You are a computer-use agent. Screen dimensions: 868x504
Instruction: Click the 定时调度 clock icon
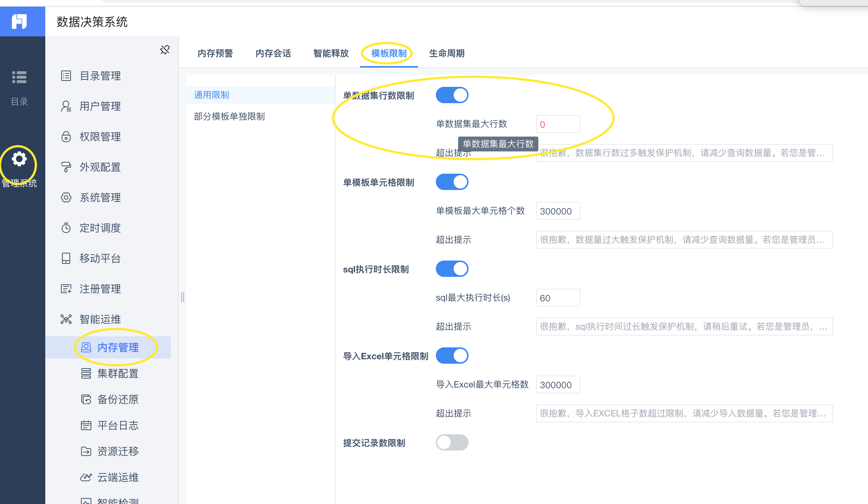coord(66,228)
